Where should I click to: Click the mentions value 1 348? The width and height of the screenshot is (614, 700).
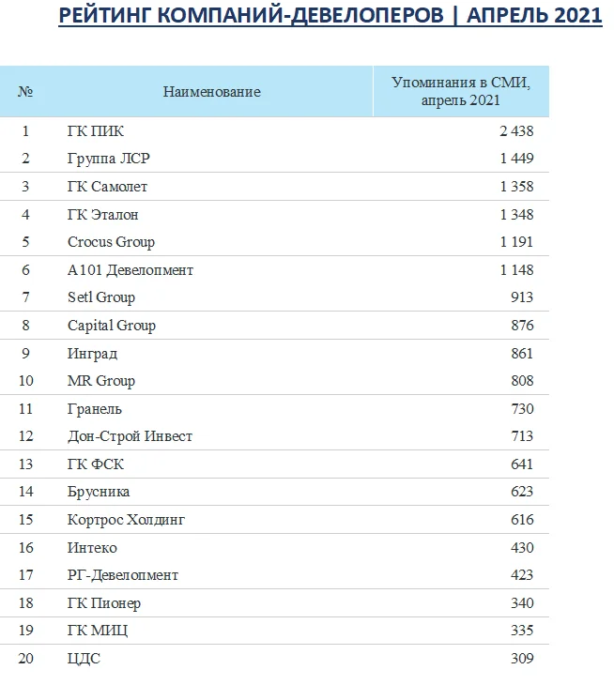(x=516, y=215)
